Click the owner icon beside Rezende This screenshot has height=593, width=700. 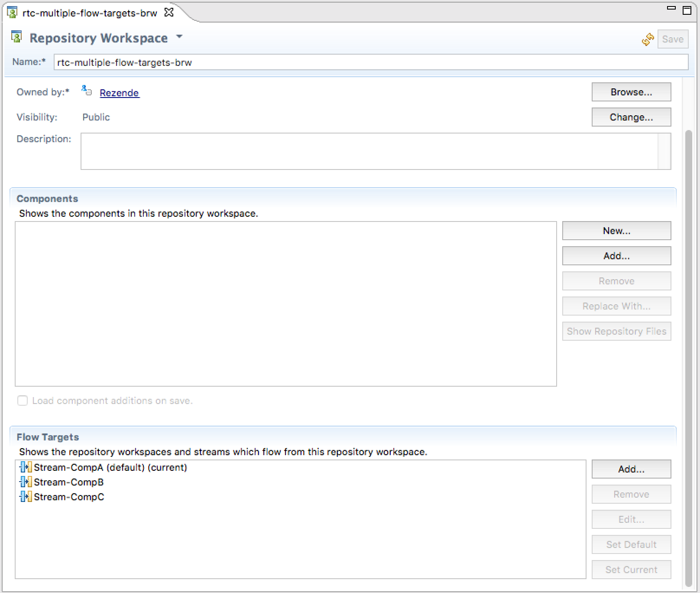[x=87, y=91]
